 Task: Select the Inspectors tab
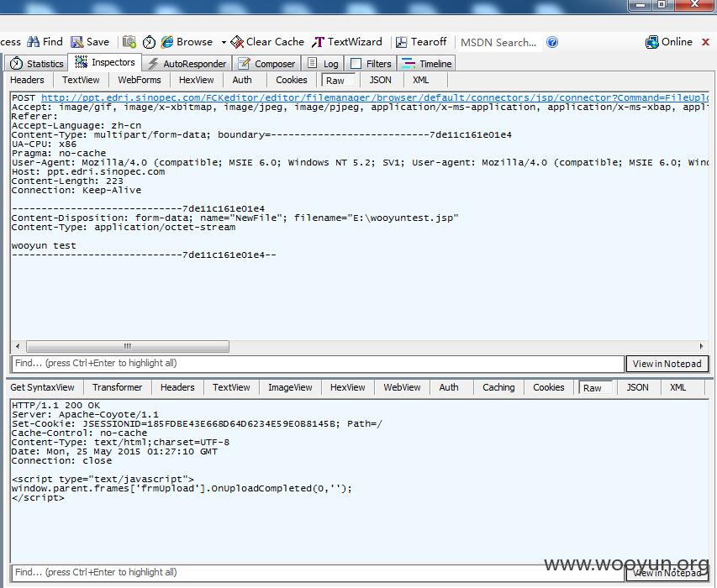coord(105,62)
